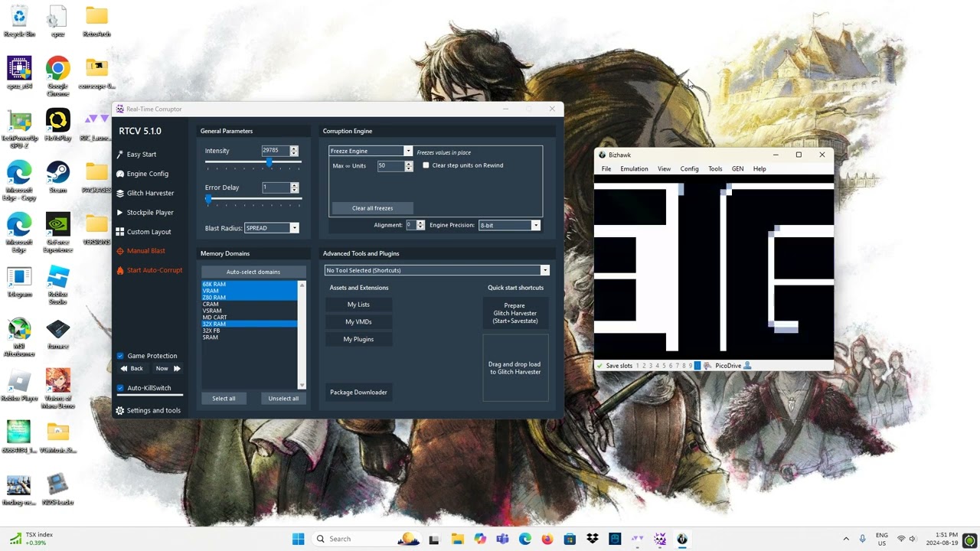Click the Clear all freezes button

click(372, 208)
